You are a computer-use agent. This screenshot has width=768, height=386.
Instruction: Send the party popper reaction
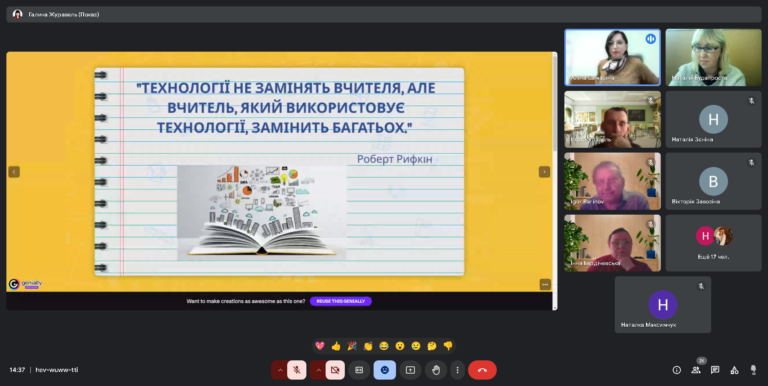pos(352,346)
